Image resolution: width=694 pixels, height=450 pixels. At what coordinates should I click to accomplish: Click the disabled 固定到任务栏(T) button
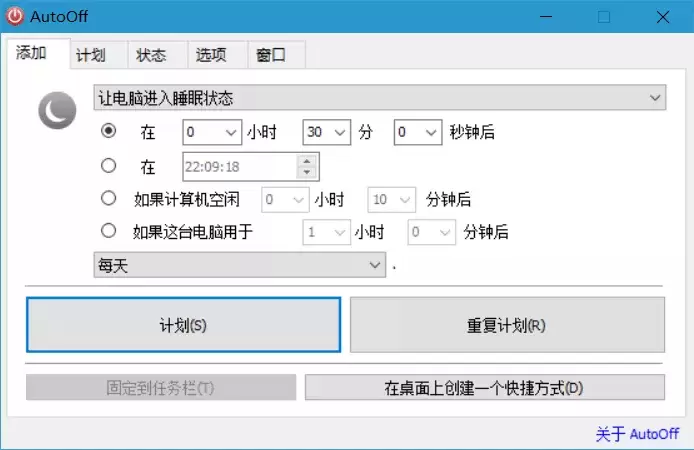[x=161, y=387]
